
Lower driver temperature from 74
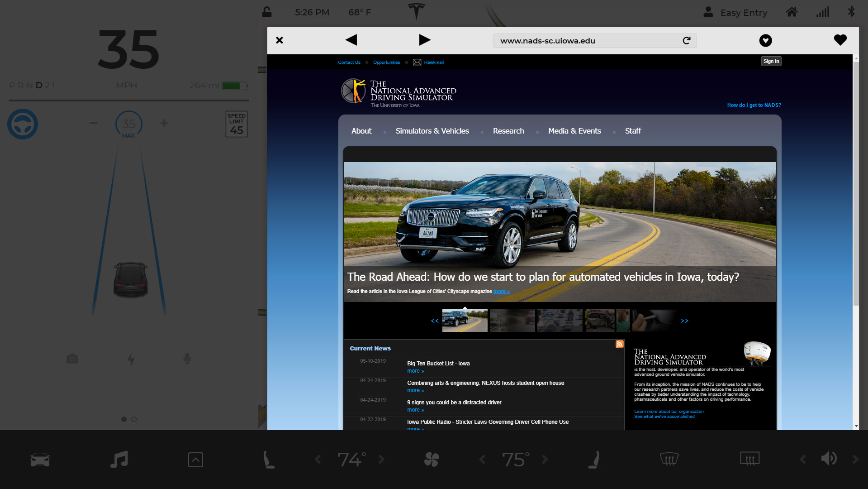pyautogui.click(x=318, y=460)
